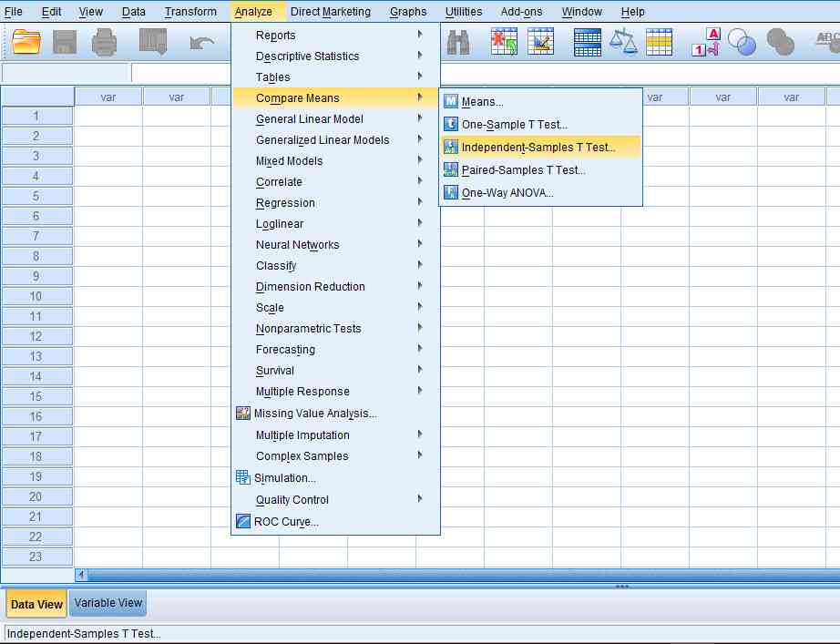Image resolution: width=840 pixels, height=644 pixels.
Task: Expand the Reports submenu
Action: pos(336,36)
